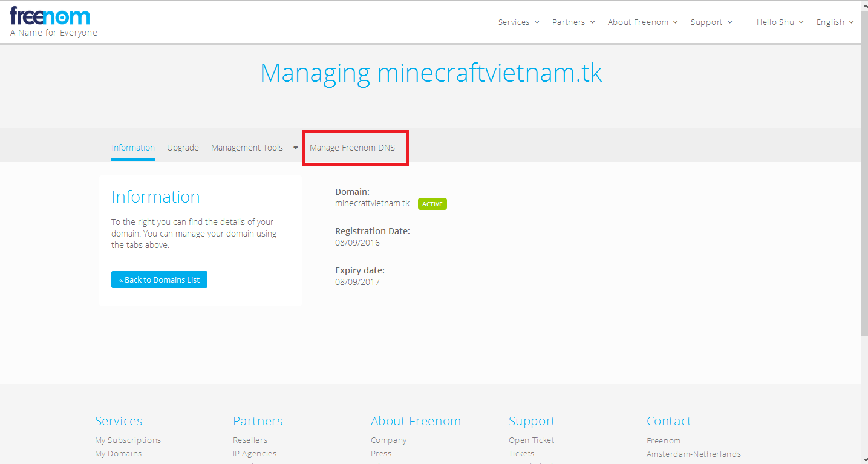Click the Information heading in the left card
Screen dimensions: 868x464
coord(155,197)
